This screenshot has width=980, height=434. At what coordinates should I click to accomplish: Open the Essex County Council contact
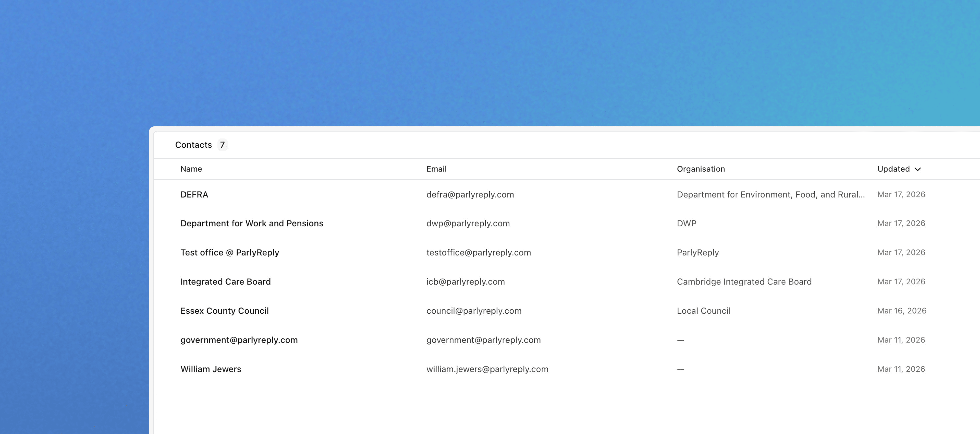(x=225, y=311)
